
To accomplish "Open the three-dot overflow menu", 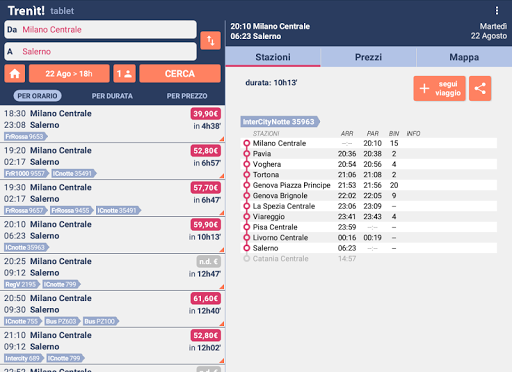I will click(x=497, y=11).
